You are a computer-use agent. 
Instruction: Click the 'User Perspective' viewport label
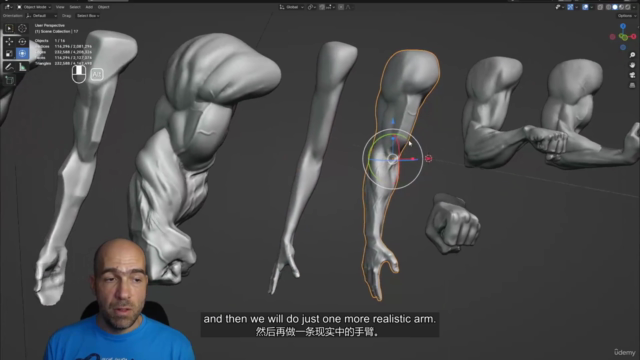point(50,25)
